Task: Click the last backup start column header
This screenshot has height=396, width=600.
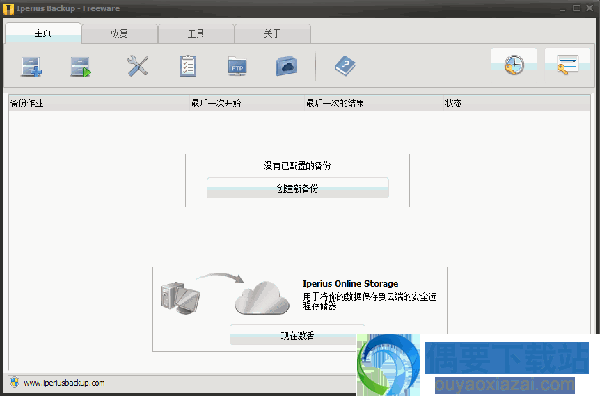Action: (x=247, y=103)
